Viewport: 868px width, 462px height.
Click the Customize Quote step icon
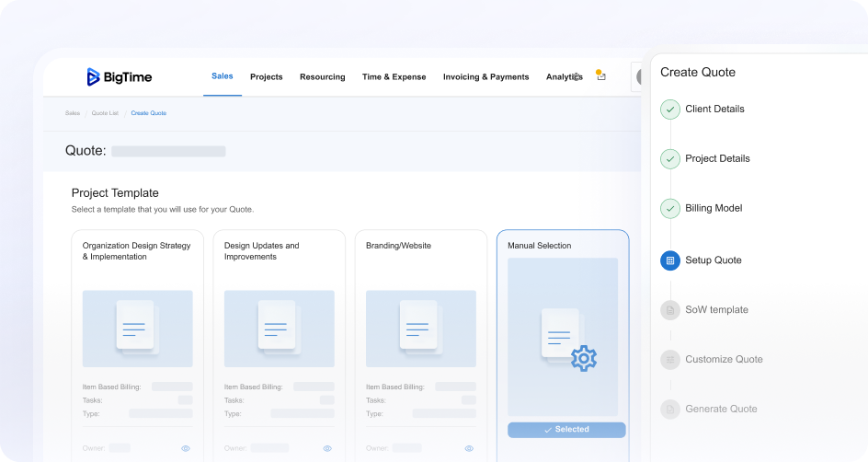[x=670, y=360]
